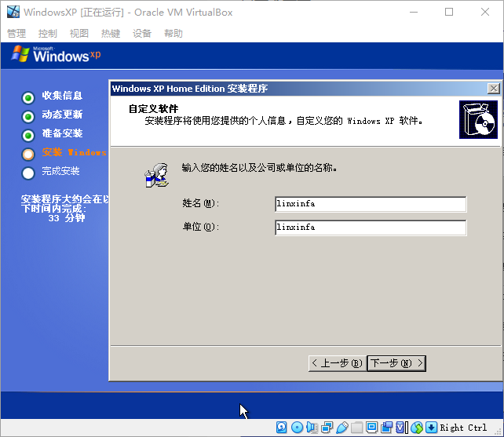Click the 上一步 (B) button
The image size is (504, 437).
click(338, 363)
